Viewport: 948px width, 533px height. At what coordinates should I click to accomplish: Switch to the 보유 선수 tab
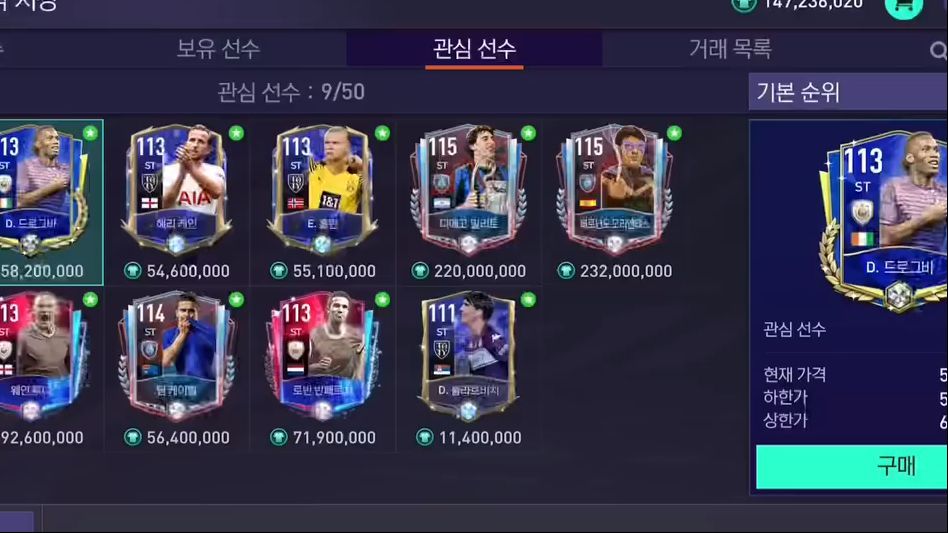tap(218, 49)
